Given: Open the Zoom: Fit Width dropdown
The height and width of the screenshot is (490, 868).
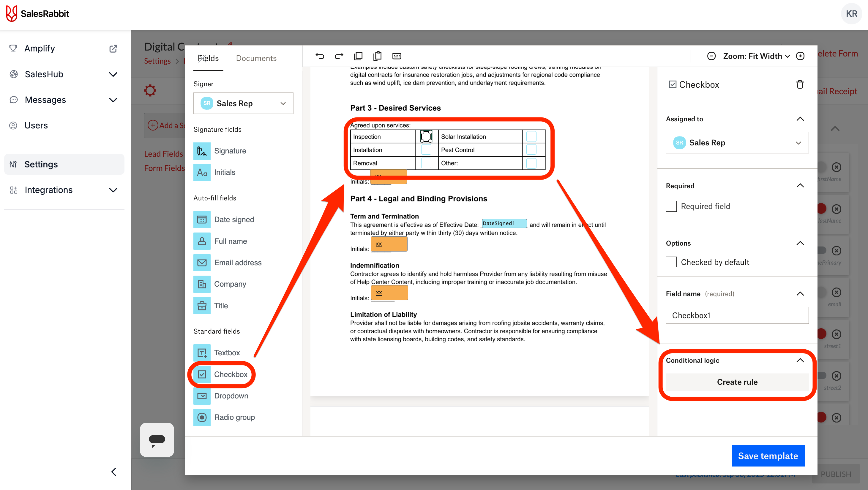Looking at the screenshot, I should [756, 56].
